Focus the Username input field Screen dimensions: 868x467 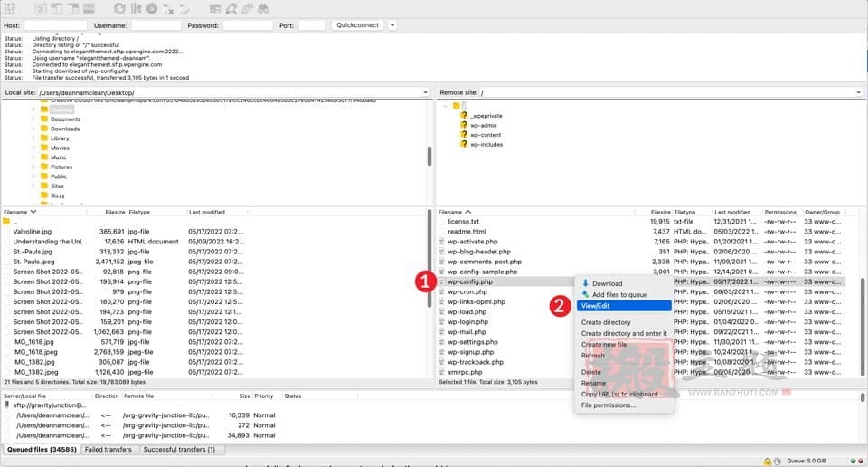pyautogui.click(x=156, y=25)
